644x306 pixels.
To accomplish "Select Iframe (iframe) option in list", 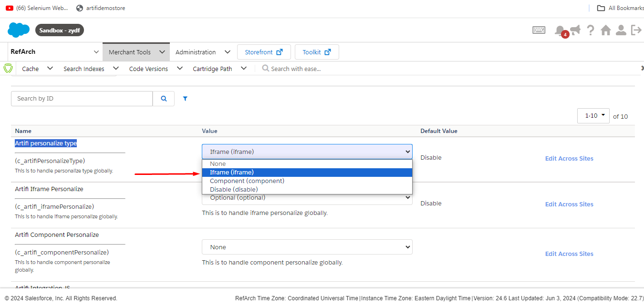I will point(307,172).
